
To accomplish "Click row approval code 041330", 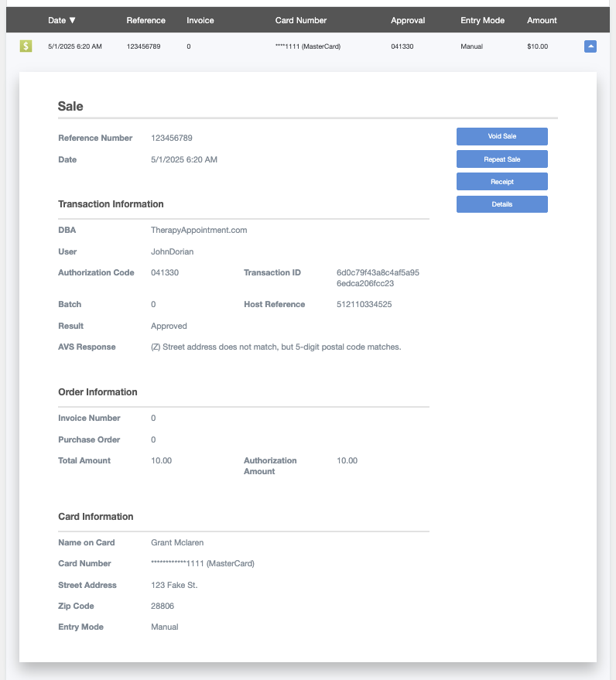I will [402, 46].
